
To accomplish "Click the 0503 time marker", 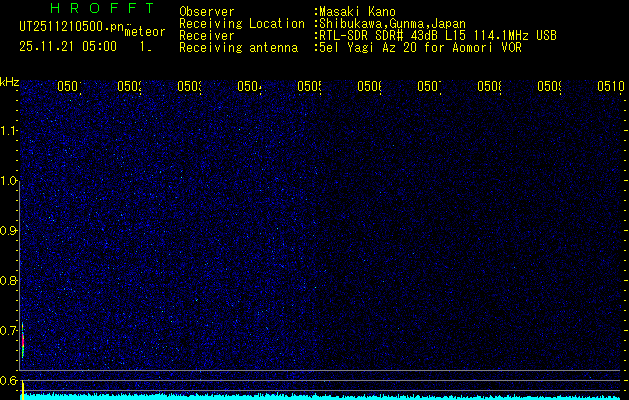I will pos(189,86).
